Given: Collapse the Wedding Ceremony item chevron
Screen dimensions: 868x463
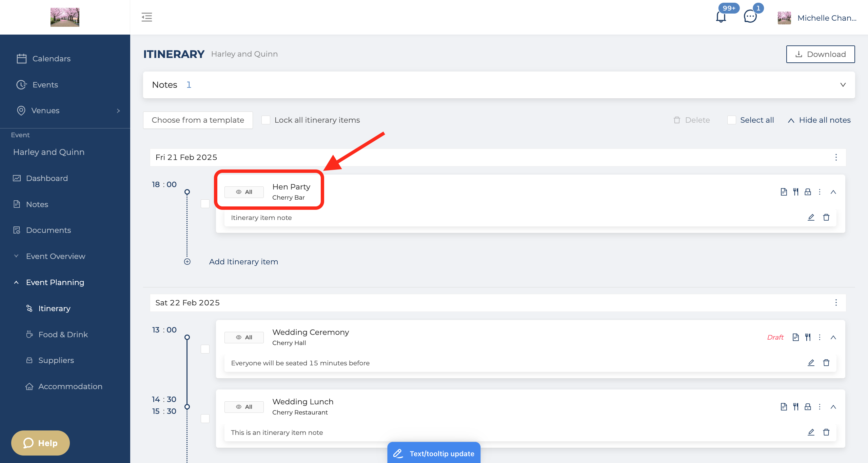Looking at the screenshot, I should point(833,337).
